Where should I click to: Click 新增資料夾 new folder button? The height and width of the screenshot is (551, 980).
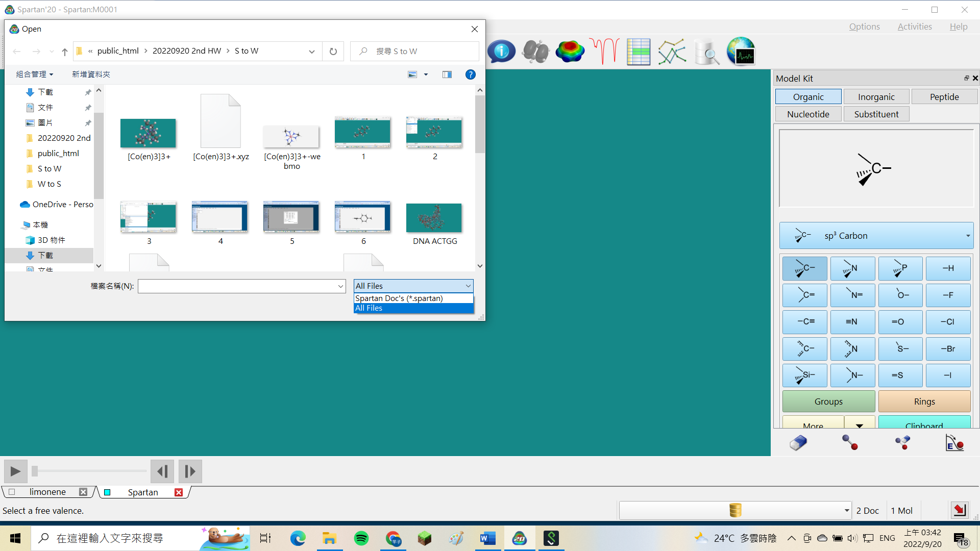click(91, 74)
